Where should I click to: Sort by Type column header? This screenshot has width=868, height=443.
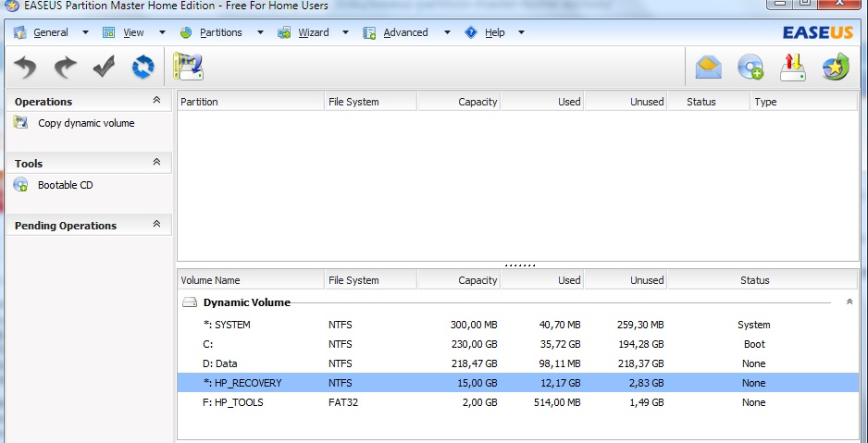pos(805,102)
